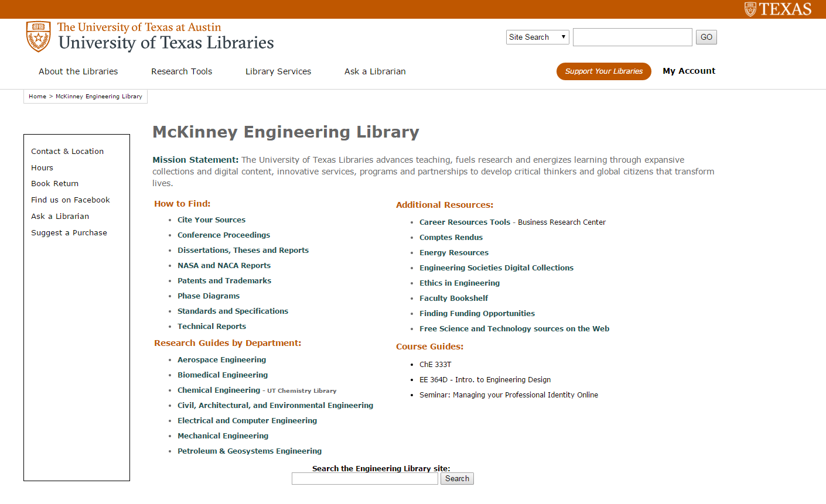Open ChE 333T course guide
Screen dimensions: 826x504
[x=435, y=364]
